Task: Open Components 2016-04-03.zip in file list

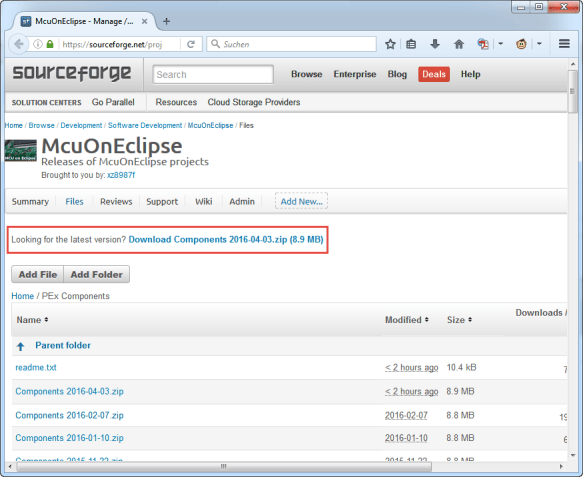Action: 69,391
